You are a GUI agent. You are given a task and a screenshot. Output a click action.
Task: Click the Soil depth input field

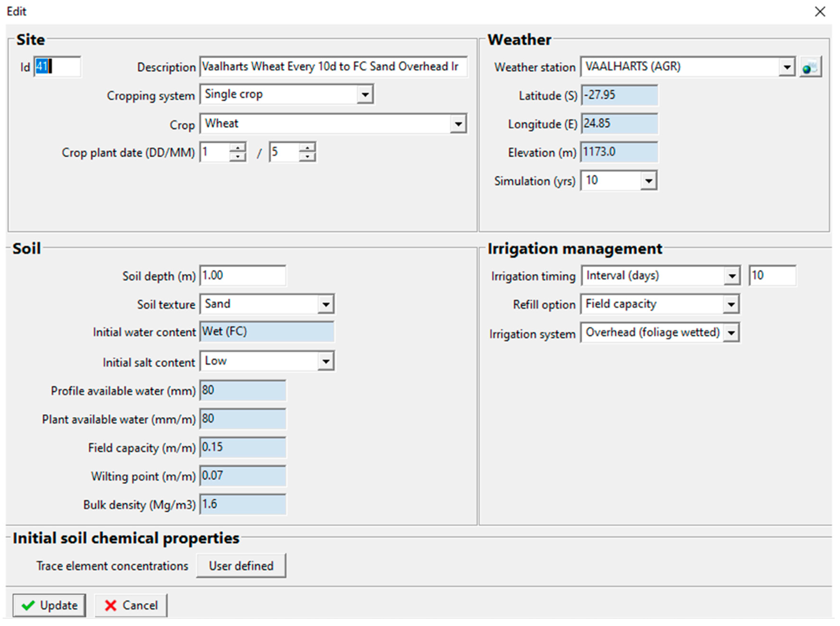point(243,275)
